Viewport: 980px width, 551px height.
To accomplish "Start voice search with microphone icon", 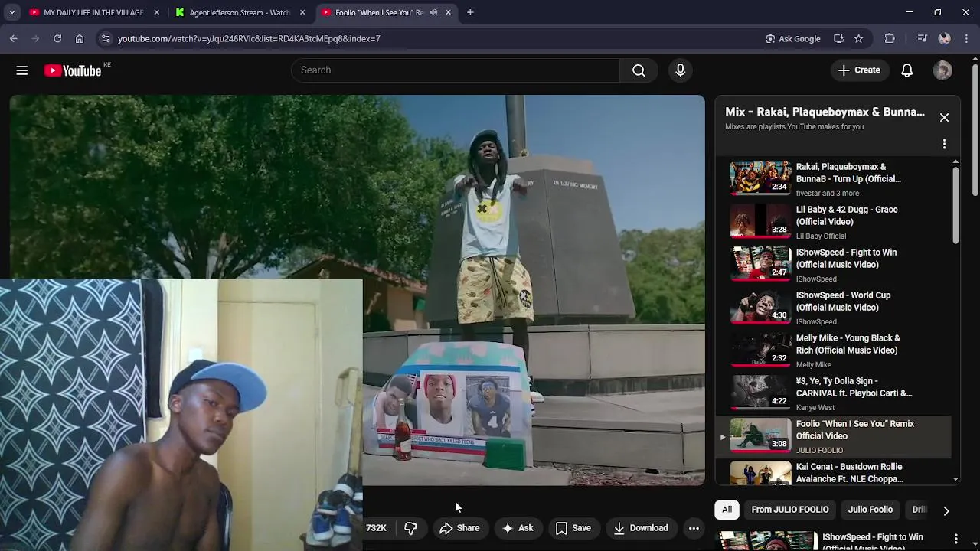I will 680,70.
